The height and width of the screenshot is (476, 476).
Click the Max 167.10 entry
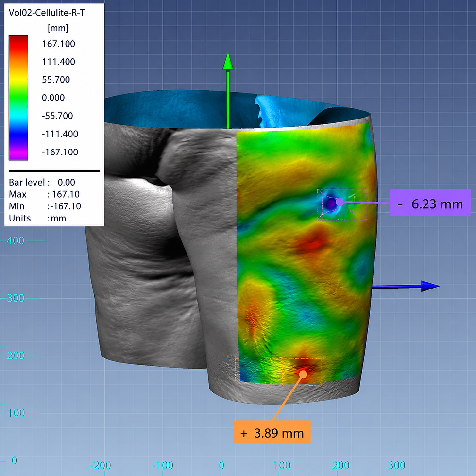[44, 194]
